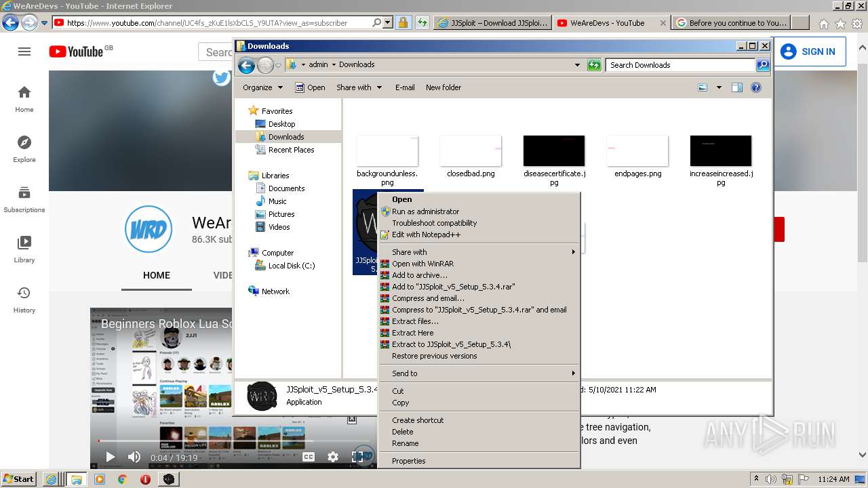Select Local Disk (C:) in tree
Image resolution: width=868 pixels, height=488 pixels.
point(292,266)
